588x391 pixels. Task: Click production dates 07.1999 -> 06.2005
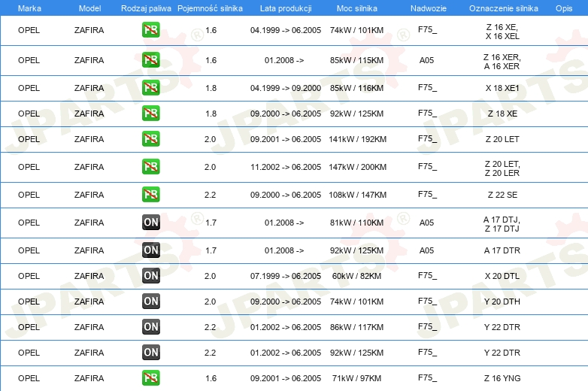coord(286,276)
